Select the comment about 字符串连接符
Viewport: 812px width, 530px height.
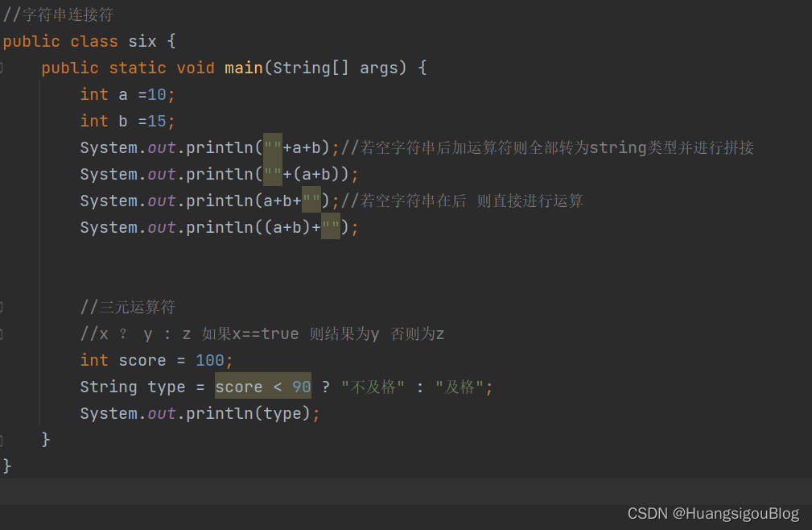tap(57, 14)
